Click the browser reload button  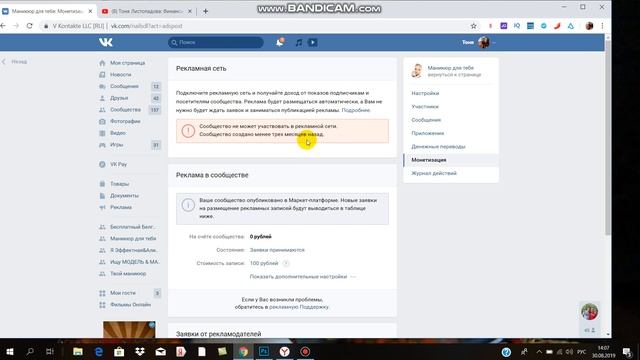(29, 26)
